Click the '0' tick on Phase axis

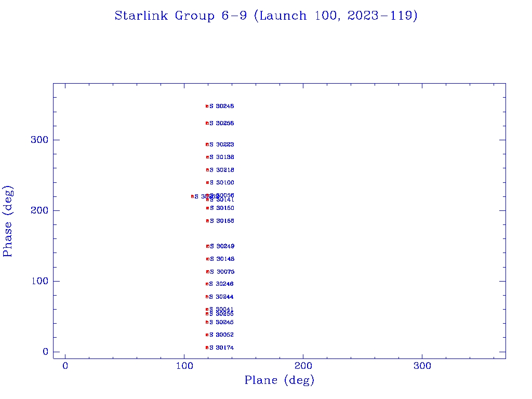[x=46, y=352]
